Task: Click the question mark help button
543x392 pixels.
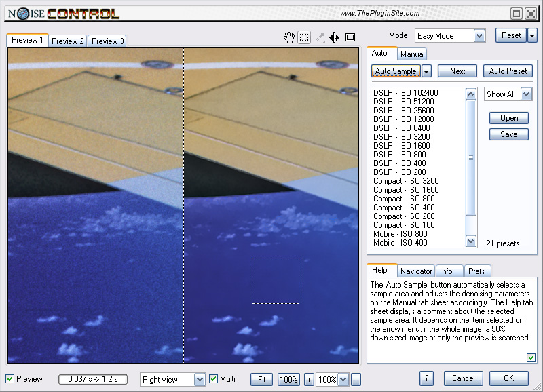Action: pyautogui.click(x=426, y=378)
